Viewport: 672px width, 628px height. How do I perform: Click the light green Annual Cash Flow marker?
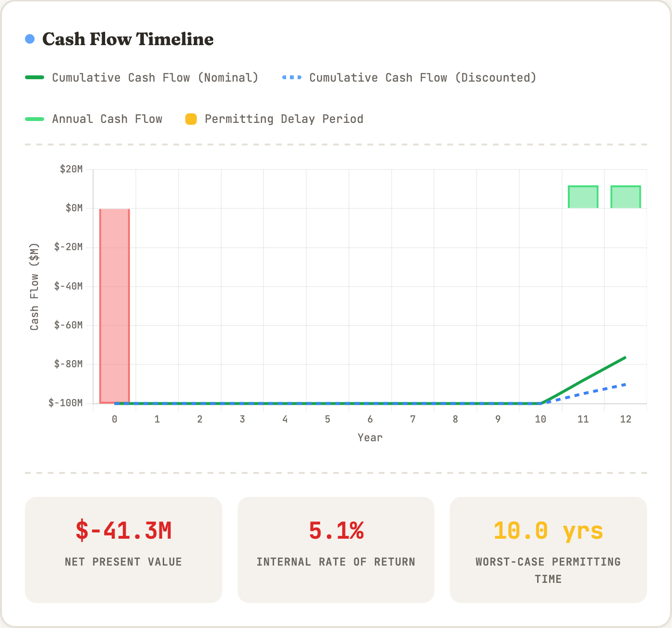[35, 119]
